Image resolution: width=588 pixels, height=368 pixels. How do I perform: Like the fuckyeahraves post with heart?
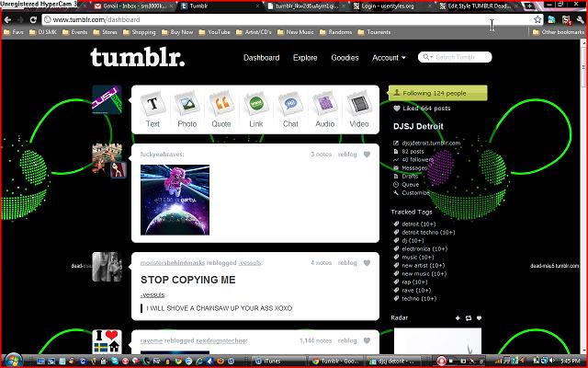[367, 155]
